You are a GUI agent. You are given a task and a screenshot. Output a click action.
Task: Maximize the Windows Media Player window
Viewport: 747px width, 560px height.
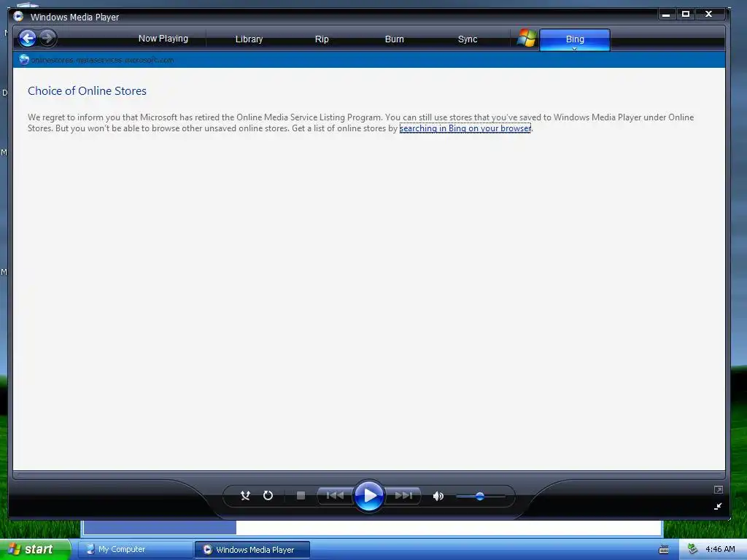tap(686, 15)
